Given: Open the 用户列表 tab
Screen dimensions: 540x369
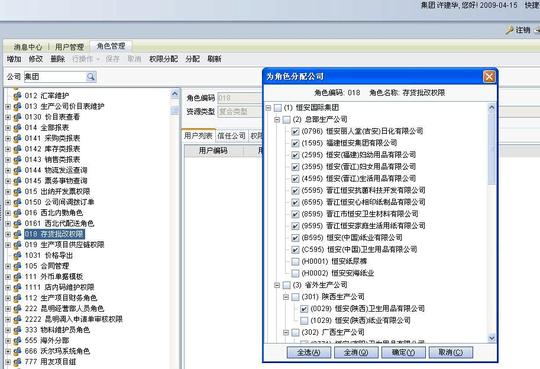Looking at the screenshot, I should pyautogui.click(x=198, y=135).
